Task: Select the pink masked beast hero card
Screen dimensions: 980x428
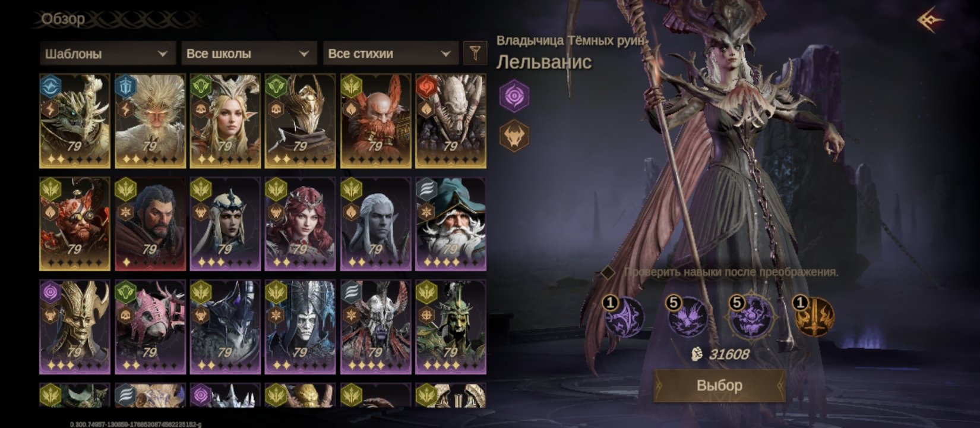Action: 150,327
